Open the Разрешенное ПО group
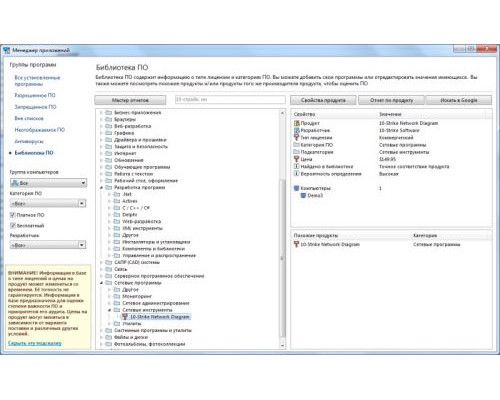 [x=35, y=95]
